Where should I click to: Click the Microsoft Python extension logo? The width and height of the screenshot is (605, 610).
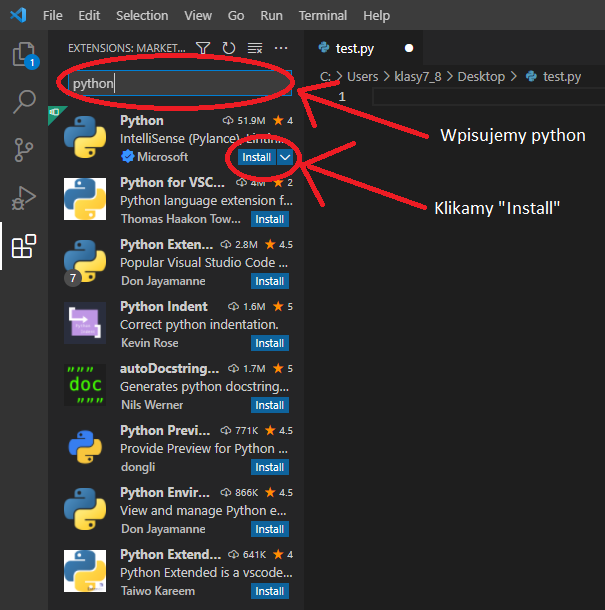coord(85,137)
